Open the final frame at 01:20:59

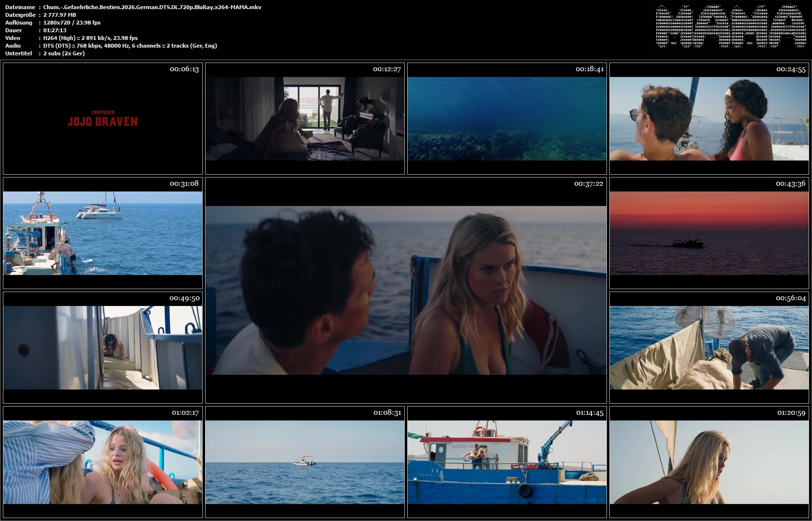click(x=709, y=462)
